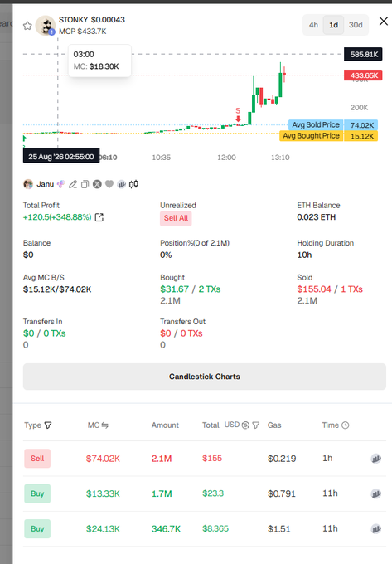Toggle time format clock icon
The height and width of the screenshot is (564, 392).
point(346,425)
